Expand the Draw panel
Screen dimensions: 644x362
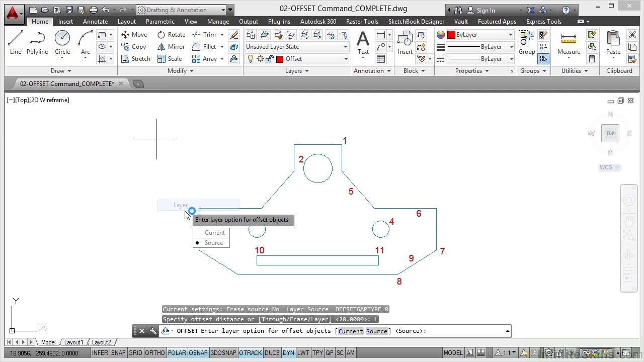coord(61,71)
